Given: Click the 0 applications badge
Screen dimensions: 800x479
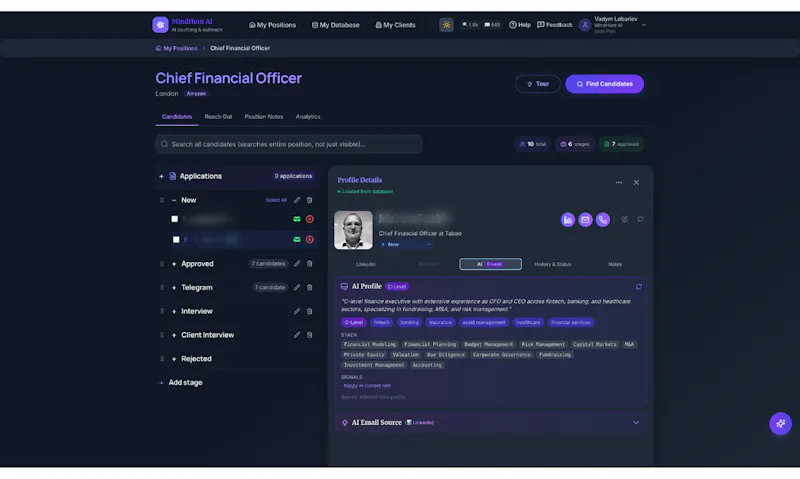Looking at the screenshot, I should [x=293, y=176].
